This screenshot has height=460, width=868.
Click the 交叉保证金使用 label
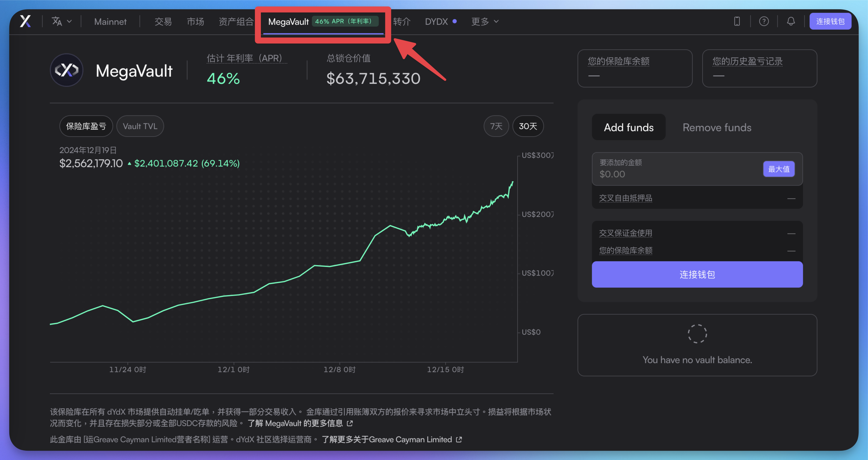tap(625, 233)
